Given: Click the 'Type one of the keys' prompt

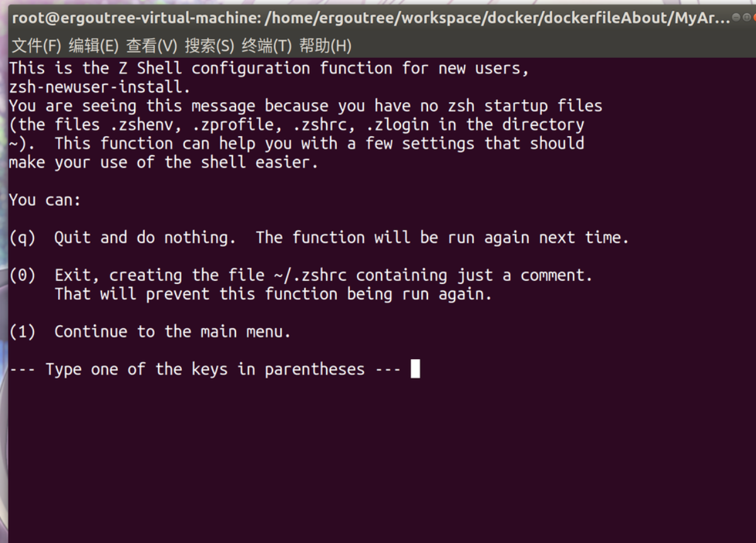Looking at the screenshot, I should [x=205, y=370].
